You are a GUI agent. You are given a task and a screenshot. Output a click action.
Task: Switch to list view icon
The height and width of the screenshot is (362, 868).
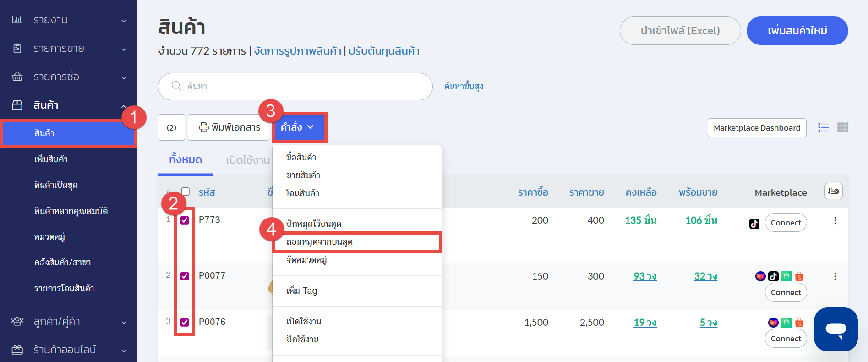[823, 128]
